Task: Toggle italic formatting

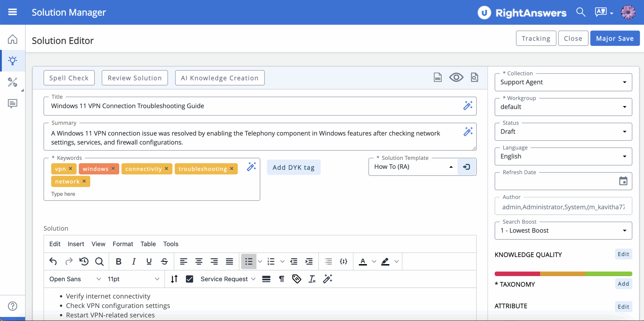Action: pos(134,262)
